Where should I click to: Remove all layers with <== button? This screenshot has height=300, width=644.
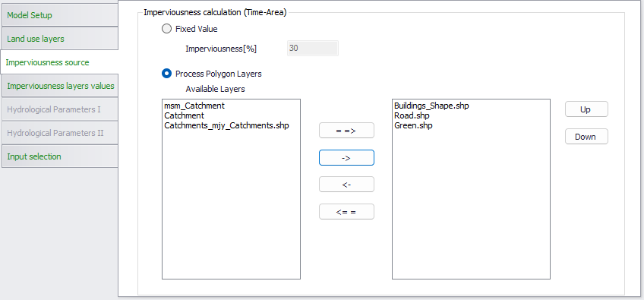click(346, 212)
